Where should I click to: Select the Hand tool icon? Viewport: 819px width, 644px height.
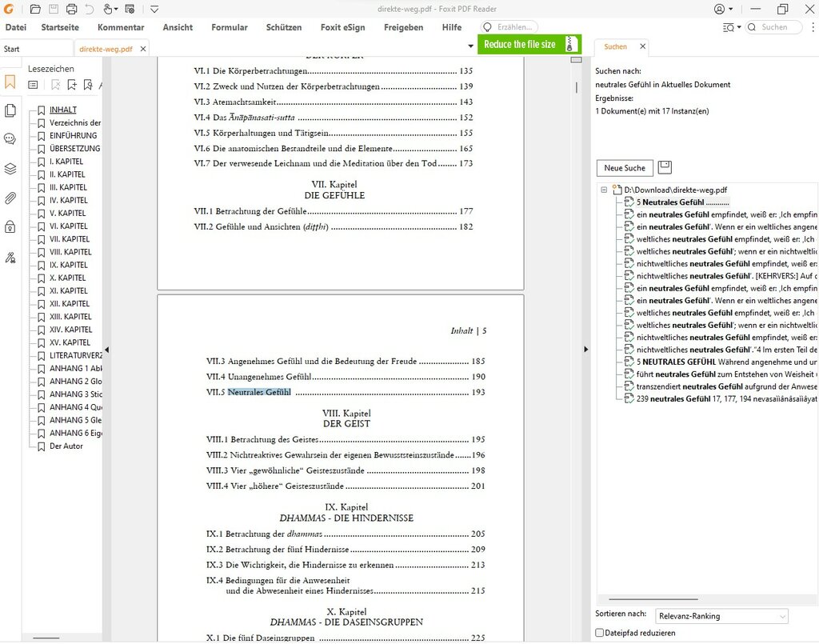click(x=108, y=9)
